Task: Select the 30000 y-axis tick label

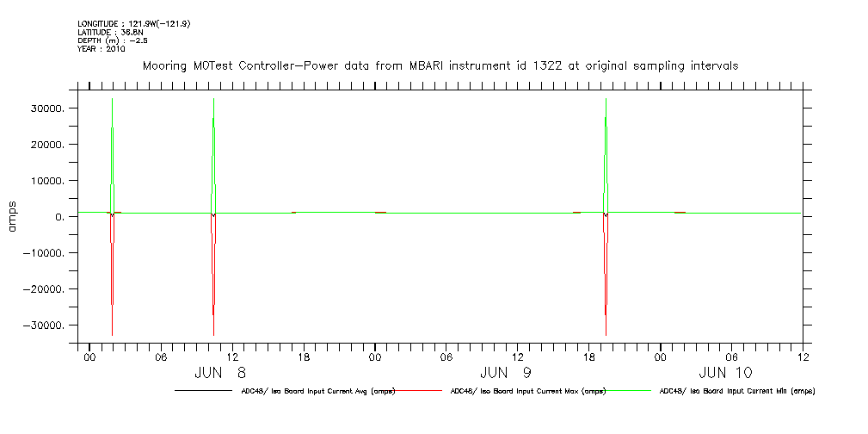Action: point(48,108)
